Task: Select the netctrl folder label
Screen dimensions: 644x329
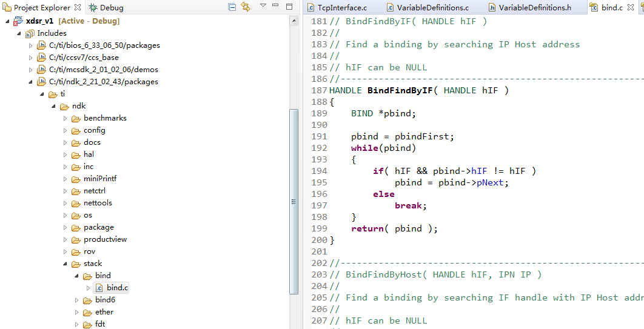Action: point(95,191)
